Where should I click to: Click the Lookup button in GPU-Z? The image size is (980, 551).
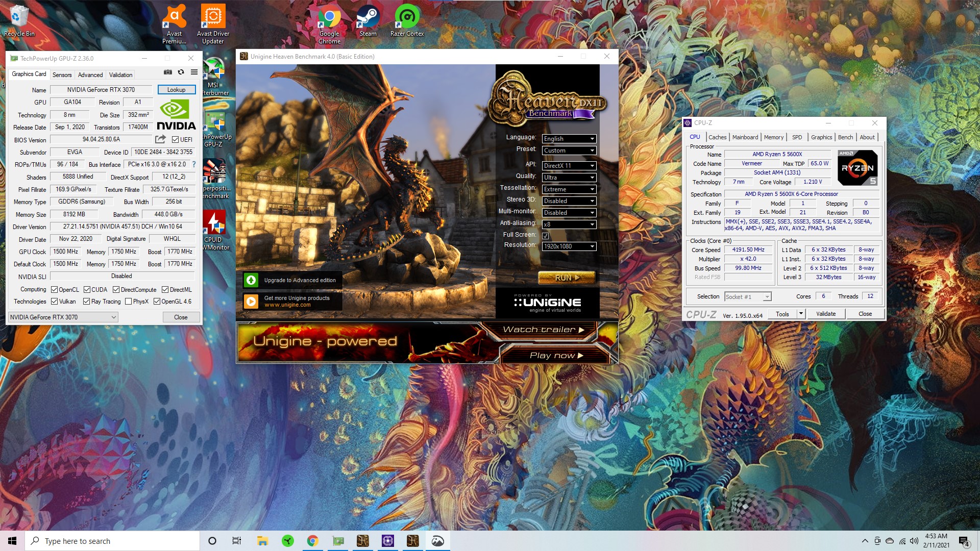click(x=176, y=89)
